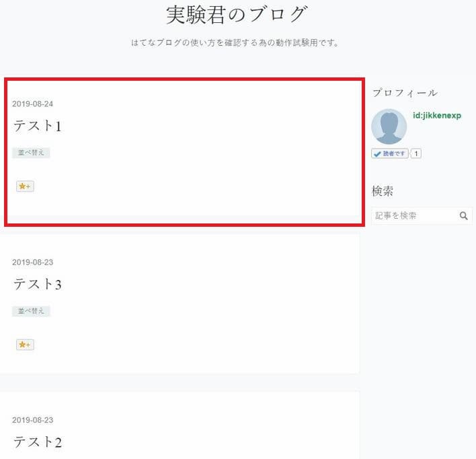Open the 2019-08-23 date above テスト3
476x459 pixels.
pos(32,262)
